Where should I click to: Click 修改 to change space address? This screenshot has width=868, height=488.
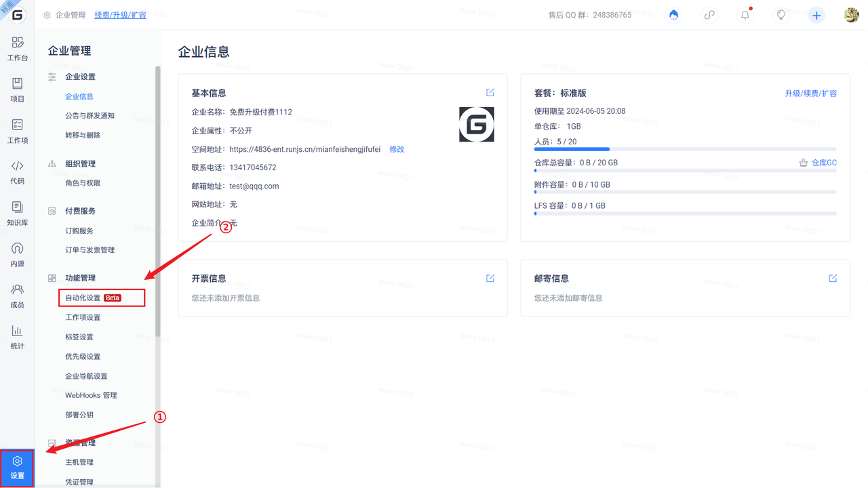pyautogui.click(x=397, y=149)
